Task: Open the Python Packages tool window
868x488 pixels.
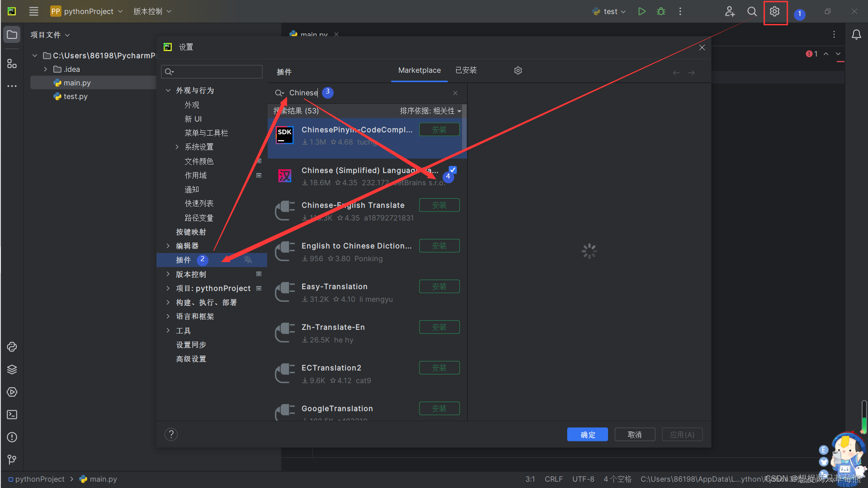Action: [12, 369]
